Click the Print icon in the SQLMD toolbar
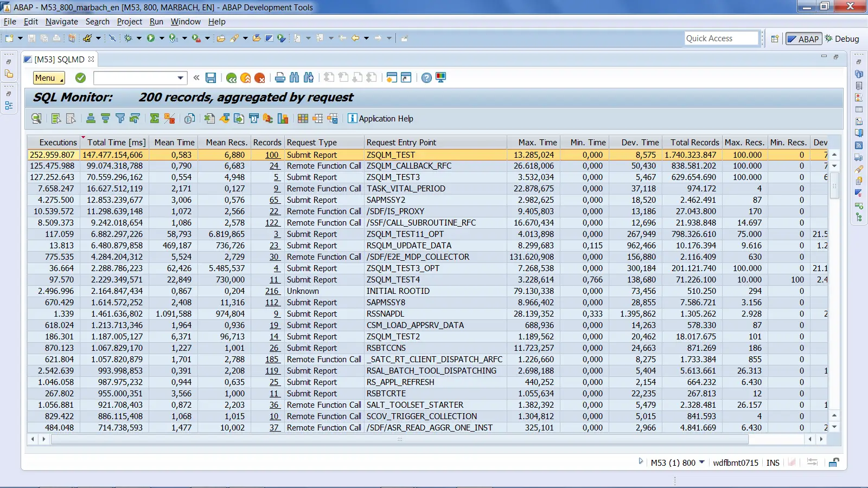The width and height of the screenshot is (868, 488). [280, 78]
